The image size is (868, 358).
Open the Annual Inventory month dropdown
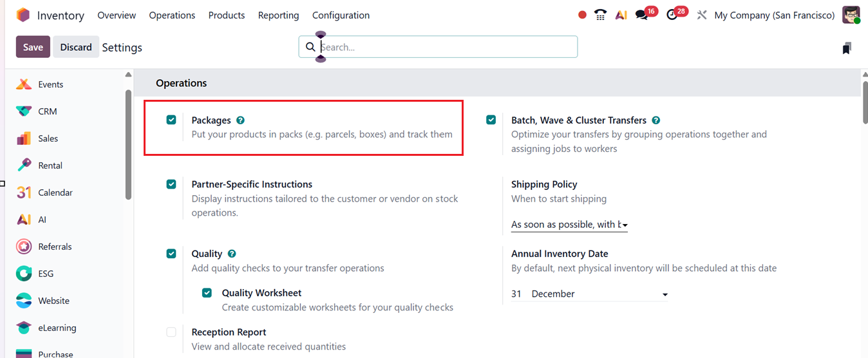coord(599,294)
